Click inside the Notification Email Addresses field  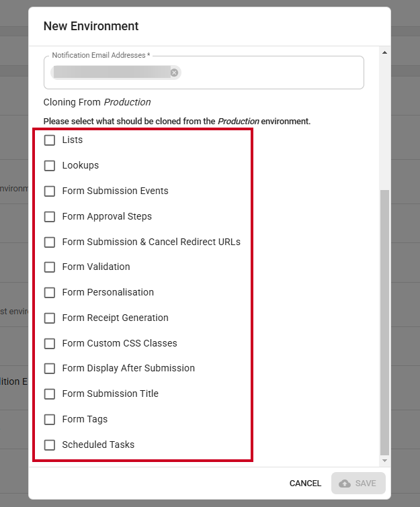271,73
